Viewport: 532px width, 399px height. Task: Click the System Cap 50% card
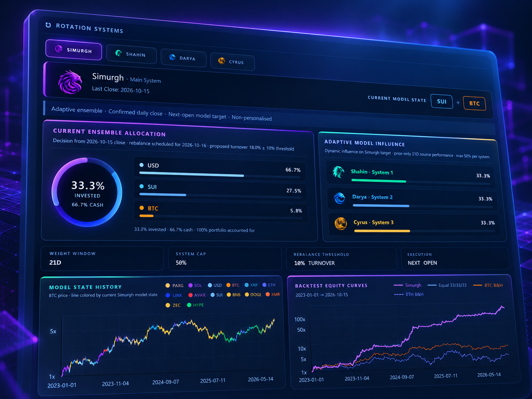225,259
